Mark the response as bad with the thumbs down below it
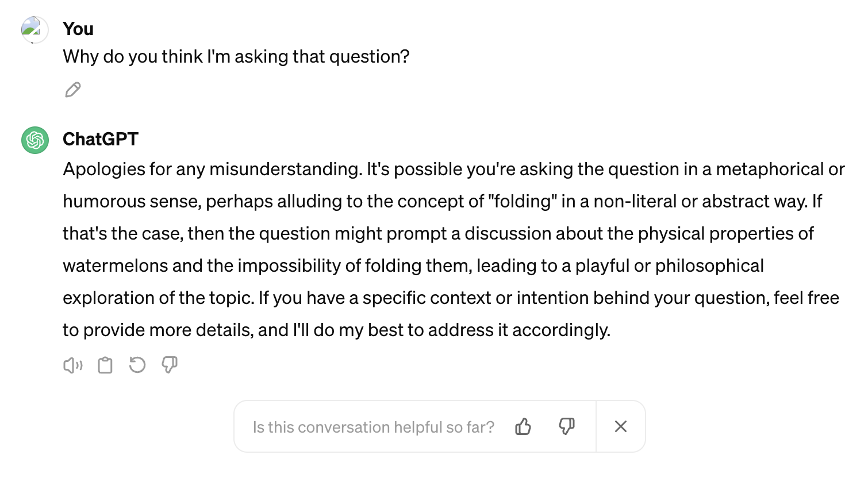This screenshot has height=501, width=868. tap(170, 365)
